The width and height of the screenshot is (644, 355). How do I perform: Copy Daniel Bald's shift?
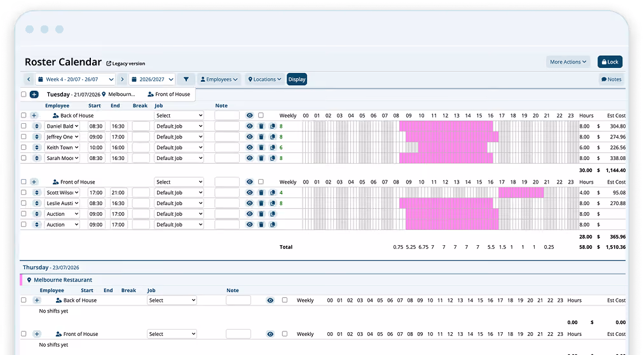pyautogui.click(x=272, y=126)
